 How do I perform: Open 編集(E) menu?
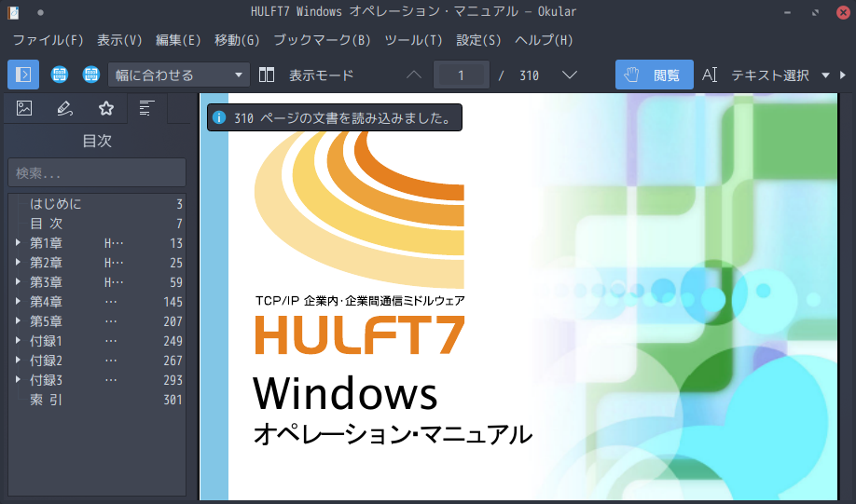178,40
